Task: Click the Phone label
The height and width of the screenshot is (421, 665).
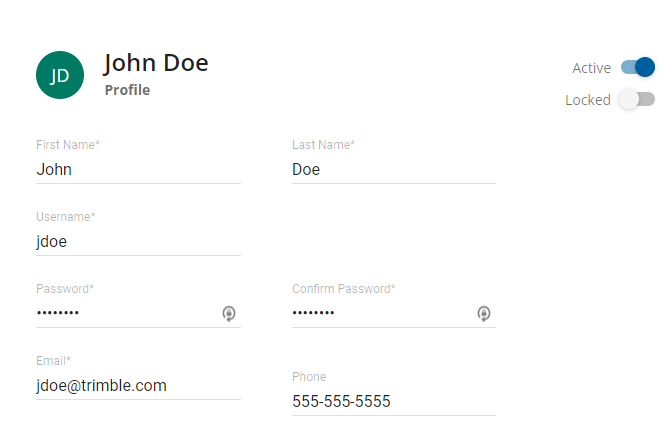Action: coord(309,377)
